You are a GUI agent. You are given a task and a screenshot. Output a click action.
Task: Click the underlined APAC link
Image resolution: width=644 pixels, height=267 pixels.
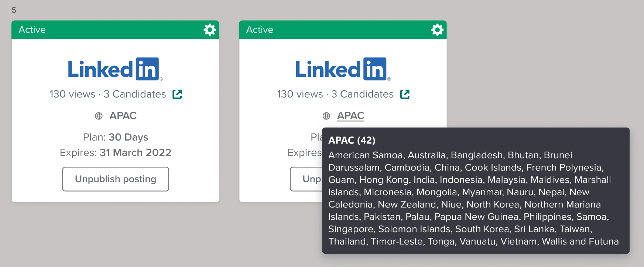pos(350,116)
